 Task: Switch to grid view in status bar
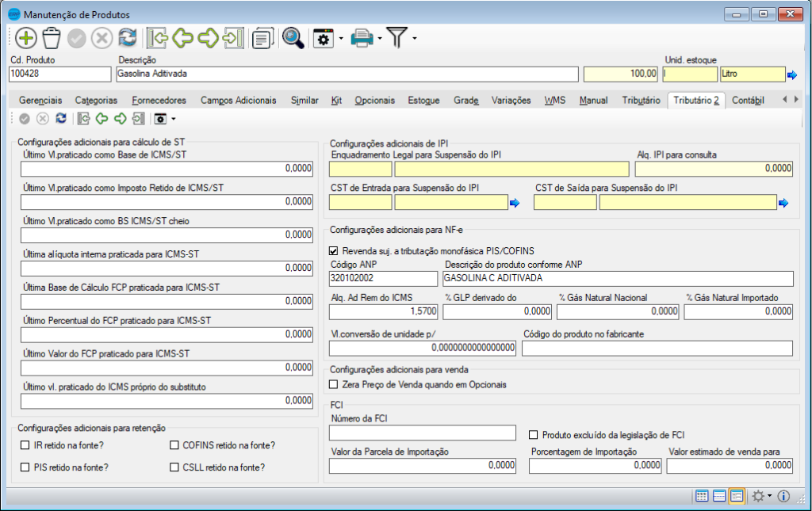702,496
